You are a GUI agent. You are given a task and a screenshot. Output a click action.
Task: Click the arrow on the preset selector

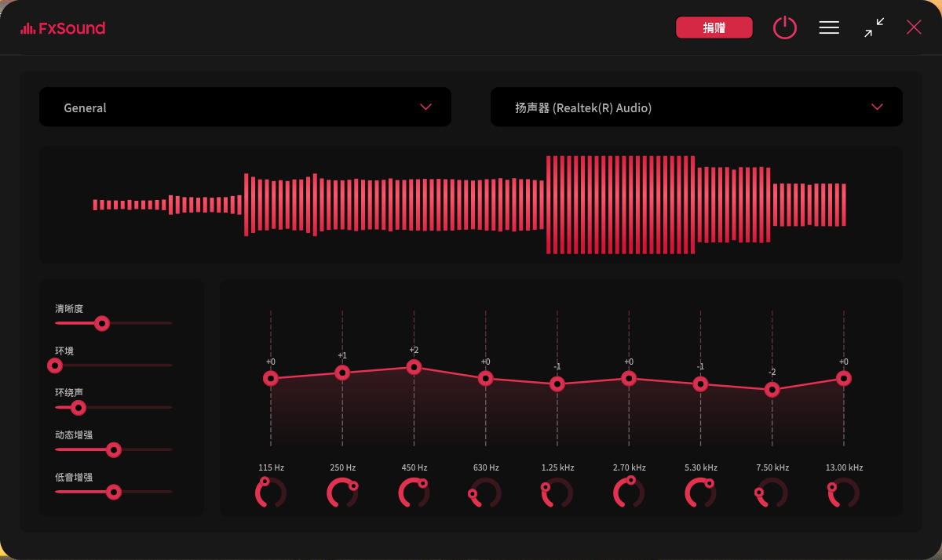426,107
